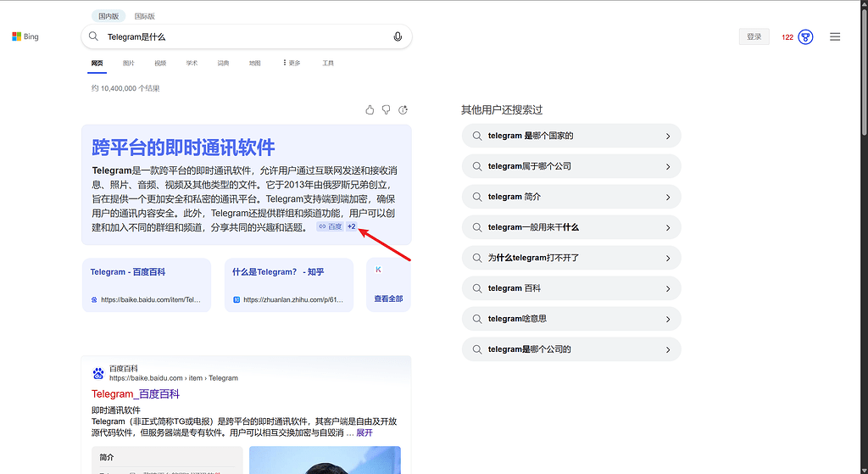868x474 pixels.
Task: Open chevron for 'telegram是哪个公司的'
Action: pyautogui.click(x=668, y=349)
